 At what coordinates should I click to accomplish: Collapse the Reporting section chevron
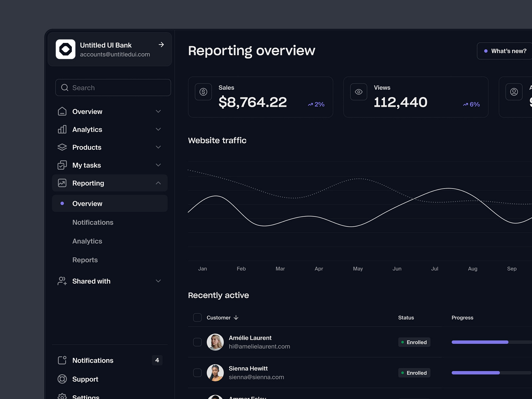click(158, 183)
